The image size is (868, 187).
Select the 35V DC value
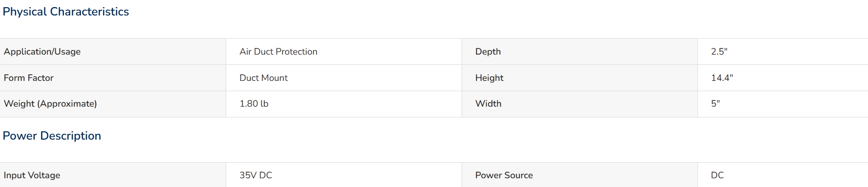(256, 175)
